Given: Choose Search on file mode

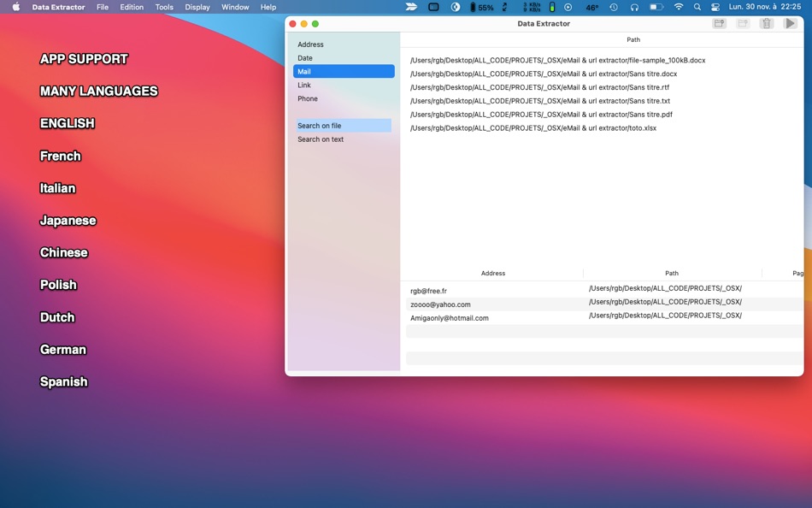Looking at the screenshot, I should click(344, 126).
